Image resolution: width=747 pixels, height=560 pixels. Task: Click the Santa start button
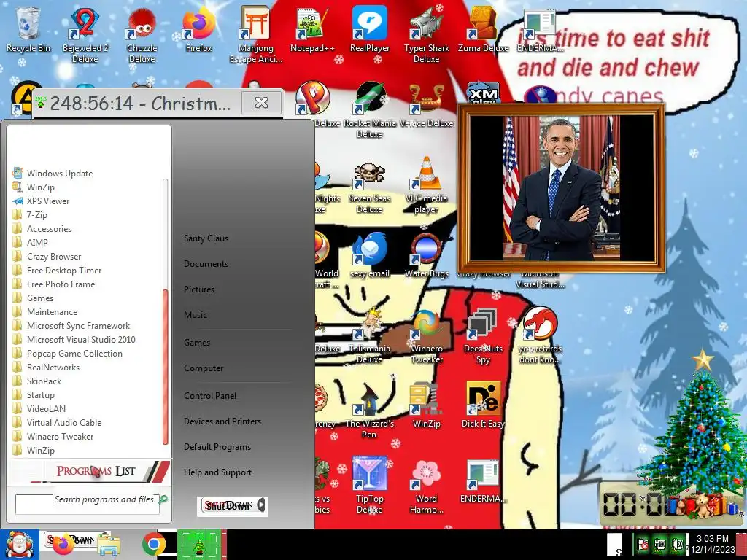19,545
